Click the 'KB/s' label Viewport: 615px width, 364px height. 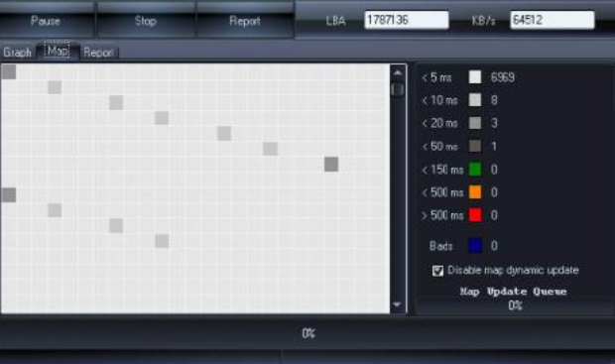click(x=483, y=21)
